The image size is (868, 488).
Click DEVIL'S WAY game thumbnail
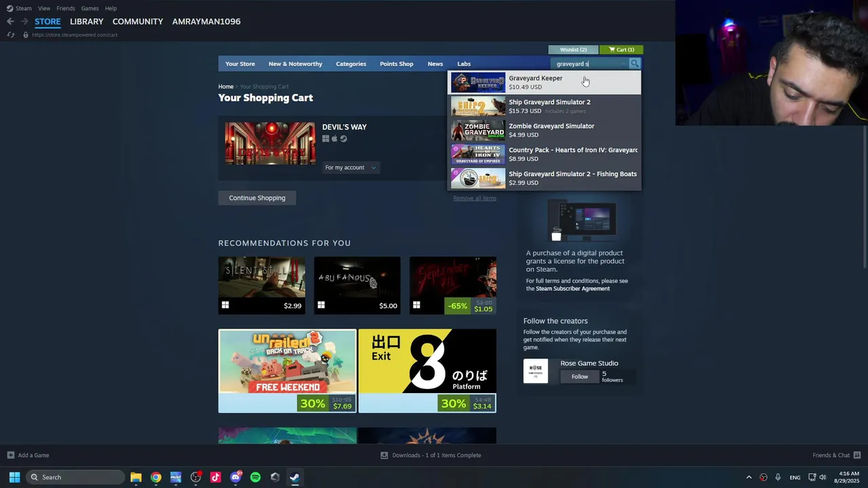pyautogui.click(x=270, y=144)
